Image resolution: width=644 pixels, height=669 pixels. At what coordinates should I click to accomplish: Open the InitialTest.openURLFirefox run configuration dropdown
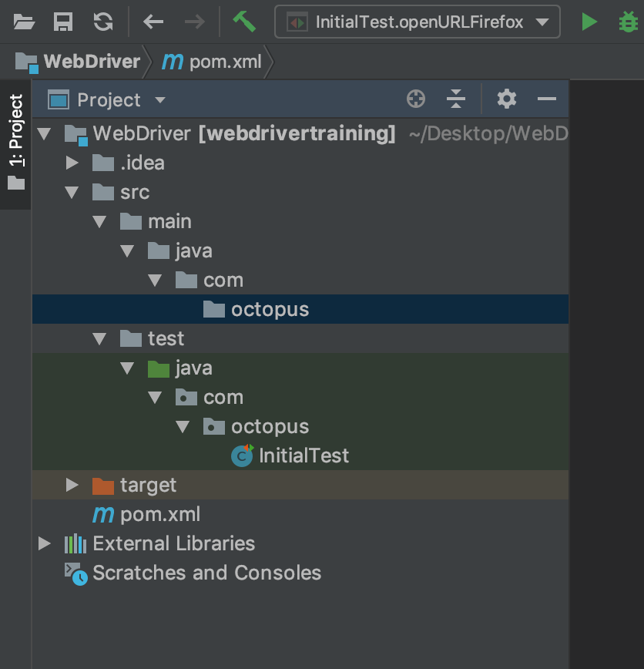417,22
